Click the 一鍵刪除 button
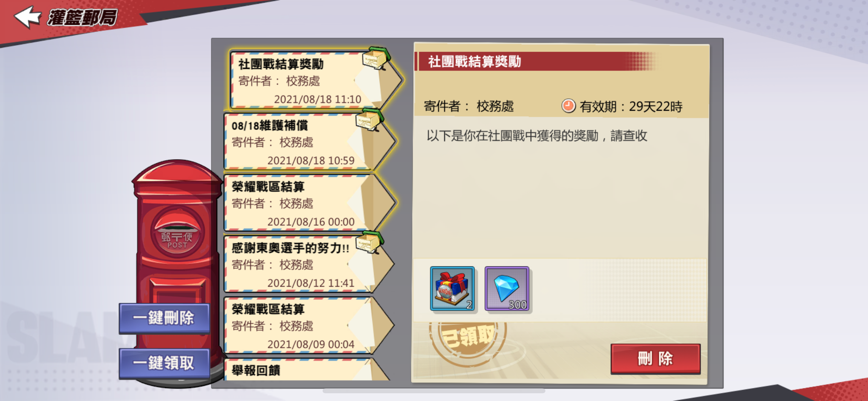 (164, 318)
